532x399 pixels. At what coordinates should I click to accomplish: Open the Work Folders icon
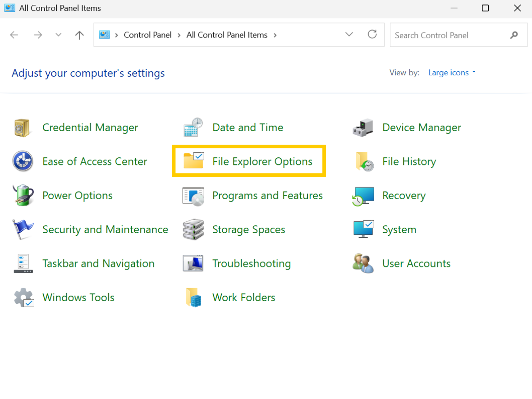point(194,298)
